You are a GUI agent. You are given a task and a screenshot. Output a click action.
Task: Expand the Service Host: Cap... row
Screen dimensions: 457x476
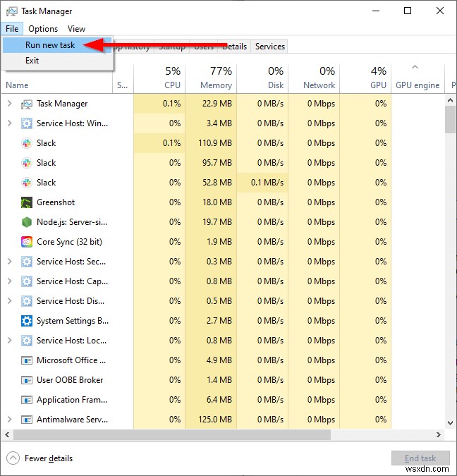(x=9, y=281)
